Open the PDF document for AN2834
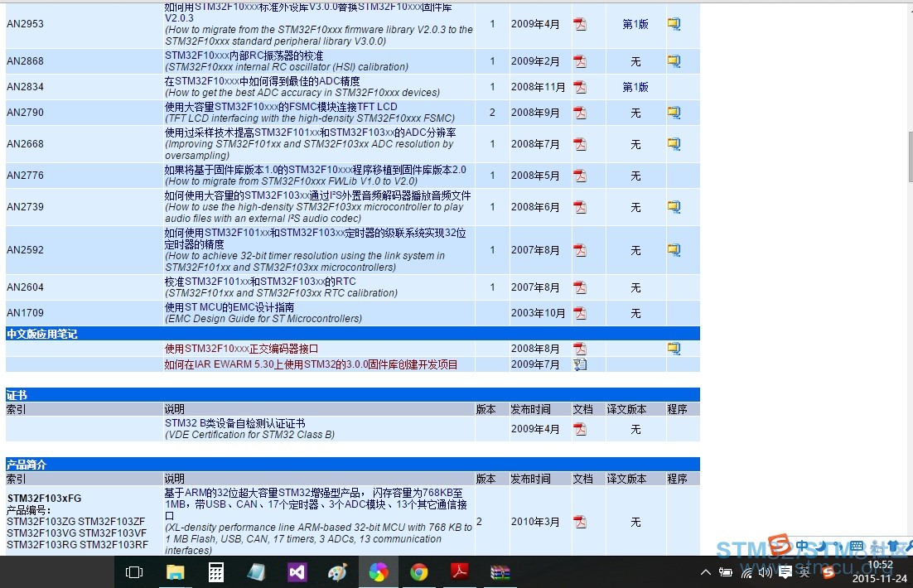Screen dimensions: 913x588 coord(580,87)
